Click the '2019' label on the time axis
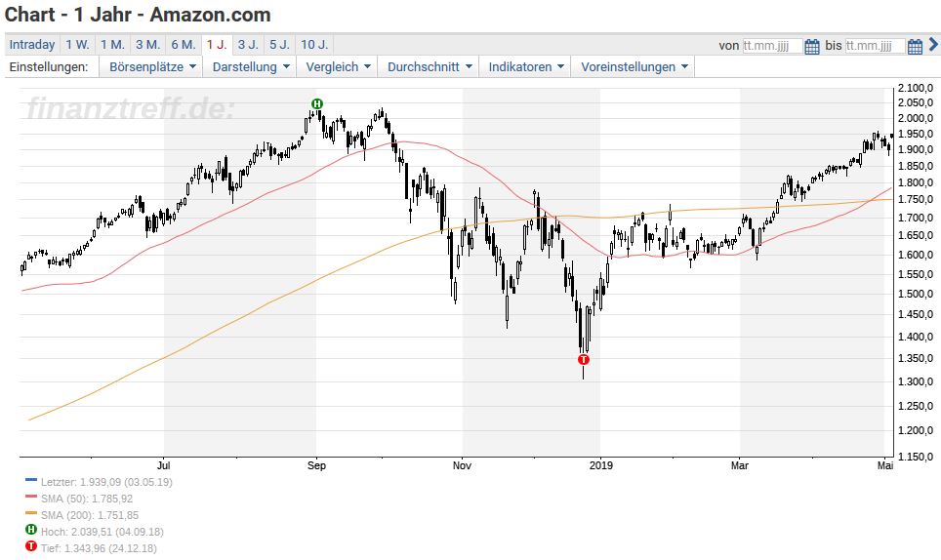This screenshot has width=941, height=560. tap(600, 466)
